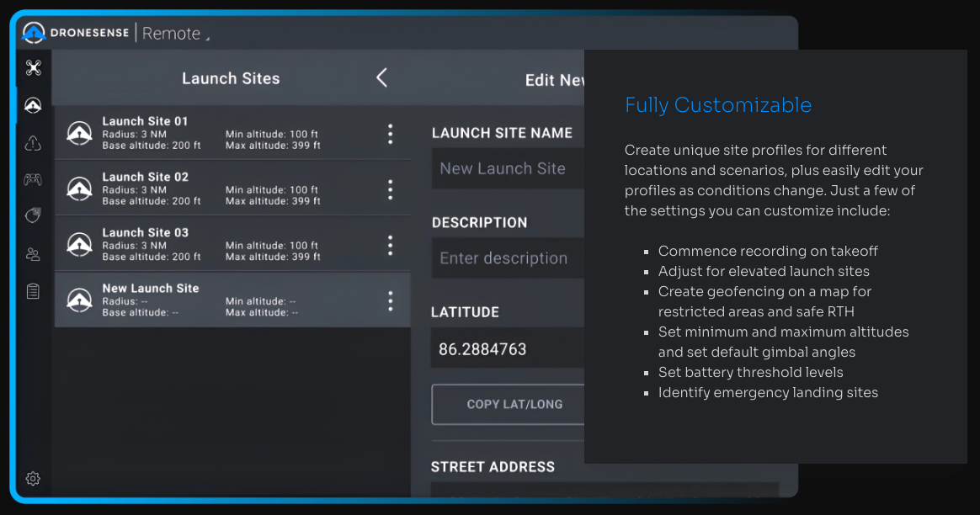Open the options menu for Launch Site 02

(x=390, y=188)
